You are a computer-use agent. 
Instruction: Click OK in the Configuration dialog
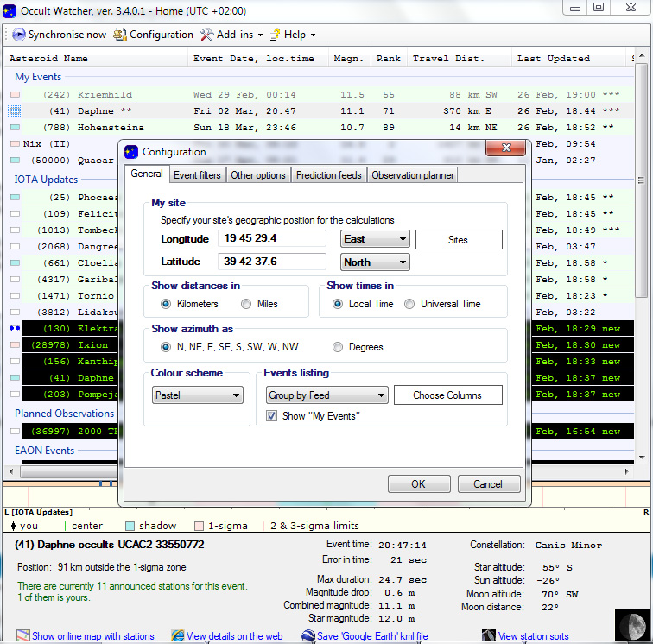[x=419, y=484]
